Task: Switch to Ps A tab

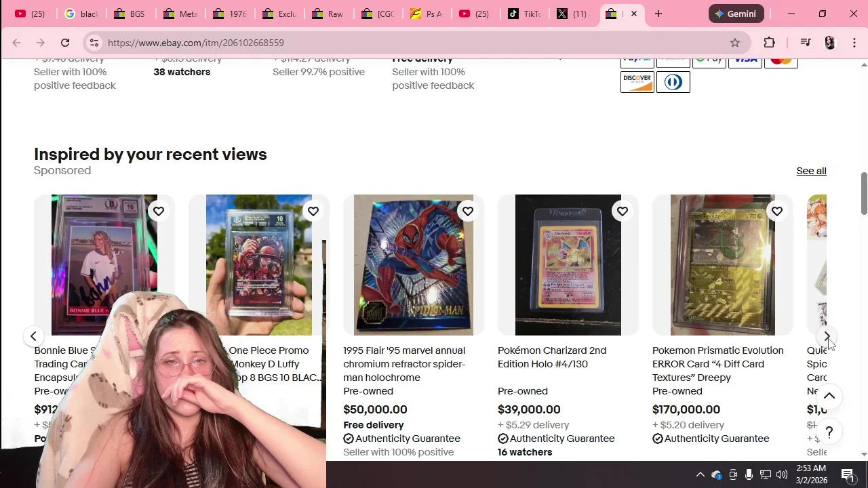Action: tap(426, 14)
